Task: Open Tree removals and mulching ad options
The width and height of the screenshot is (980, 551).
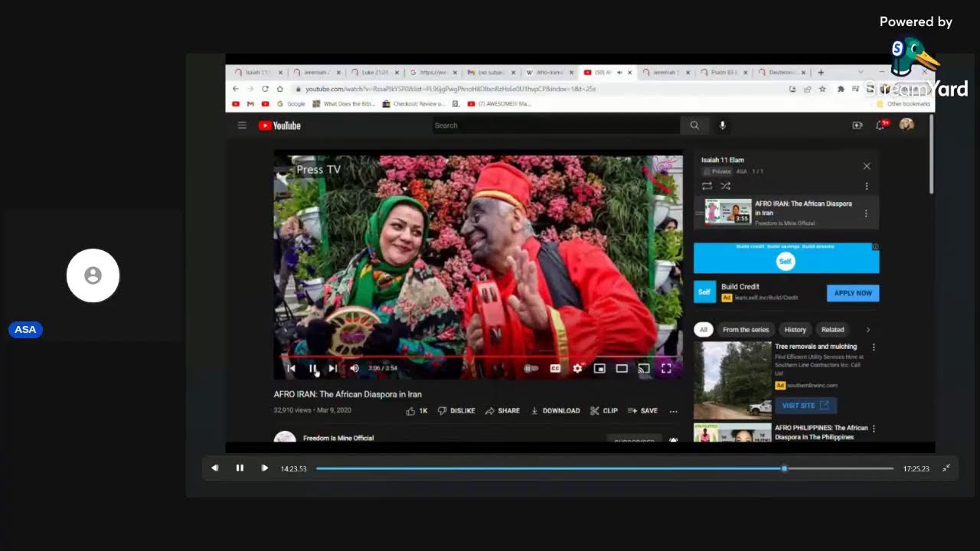Action: coord(874,347)
